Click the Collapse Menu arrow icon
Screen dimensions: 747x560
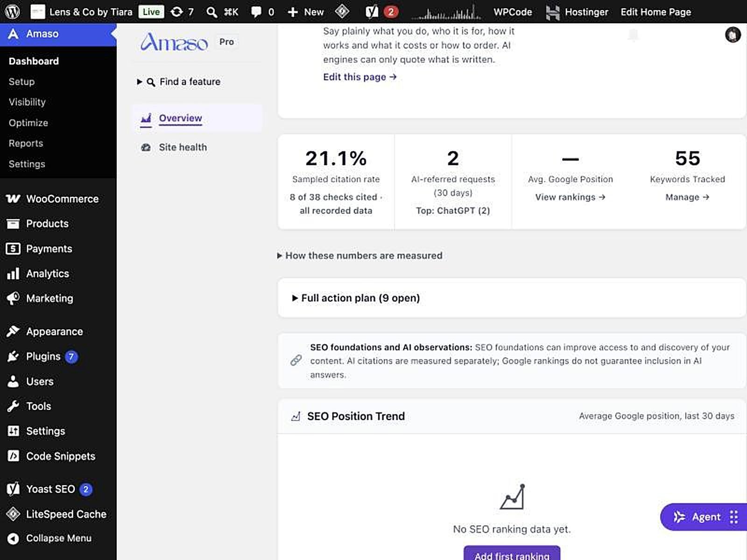point(13,539)
